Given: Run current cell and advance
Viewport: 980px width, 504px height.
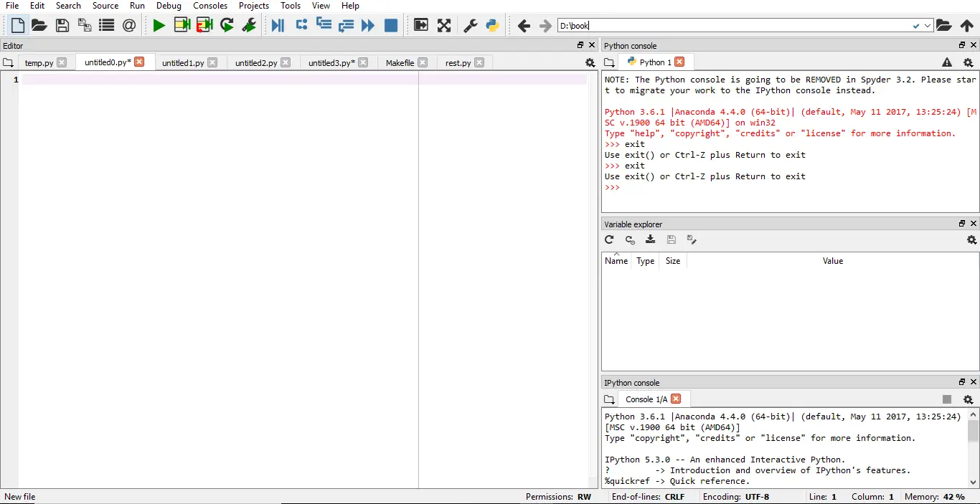Looking at the screenshot, I should (204, 26).
